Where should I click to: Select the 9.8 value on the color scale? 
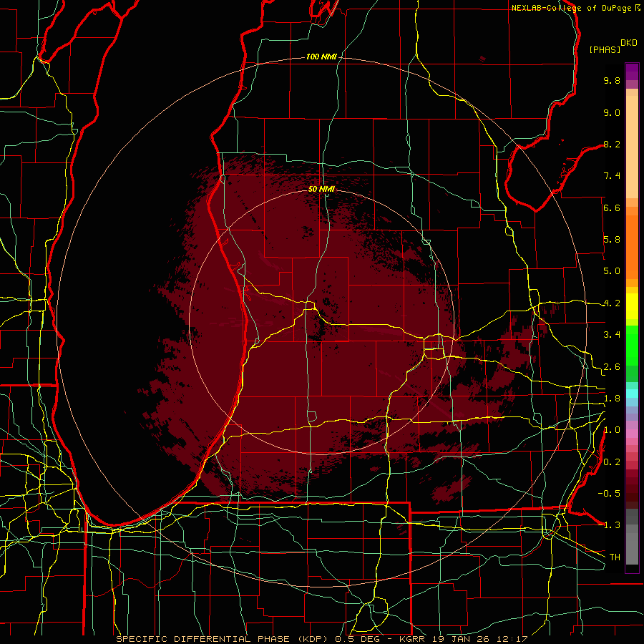[612, 80]
